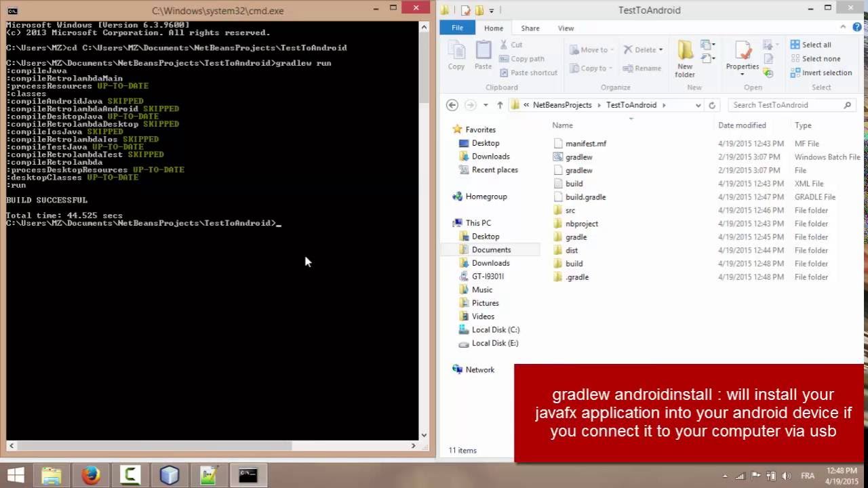This screenshot has width=868, height=488.
Task: Click the Rename ribbon button
Action: tap(642, 68)
